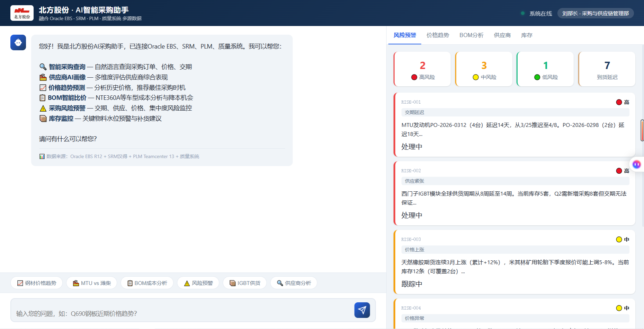Click the BOM智能比价 feature line
Image resolution: width=644 pixels, height=329 pixels.
(116, 98)
